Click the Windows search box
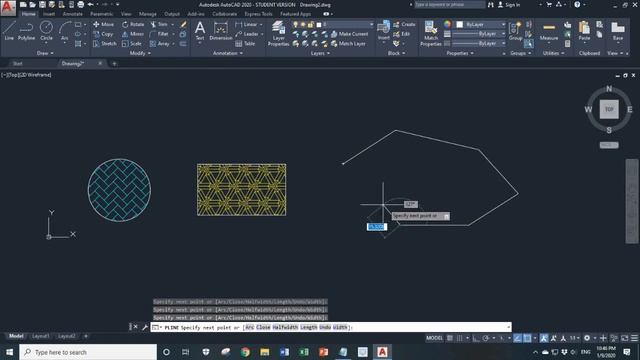The image size is (640, 360). click(88, 352)
